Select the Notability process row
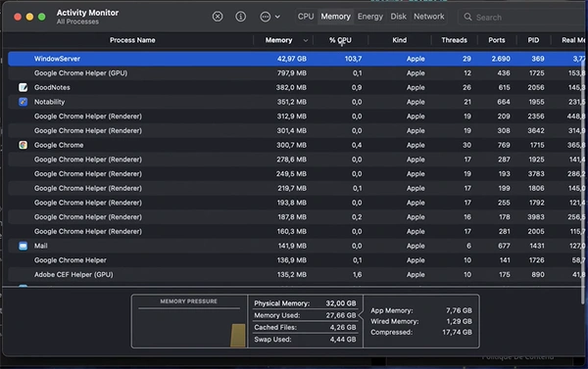 [296, 102]
